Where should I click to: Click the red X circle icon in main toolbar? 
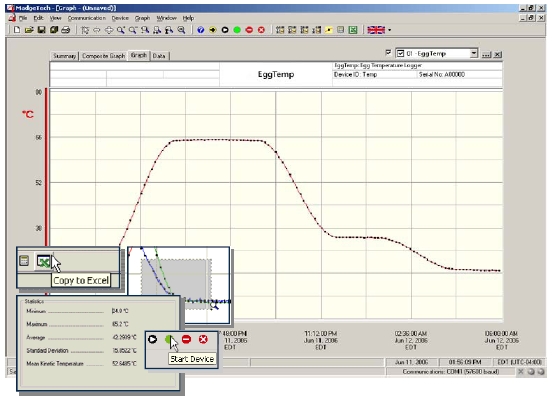tap(261, 30)
